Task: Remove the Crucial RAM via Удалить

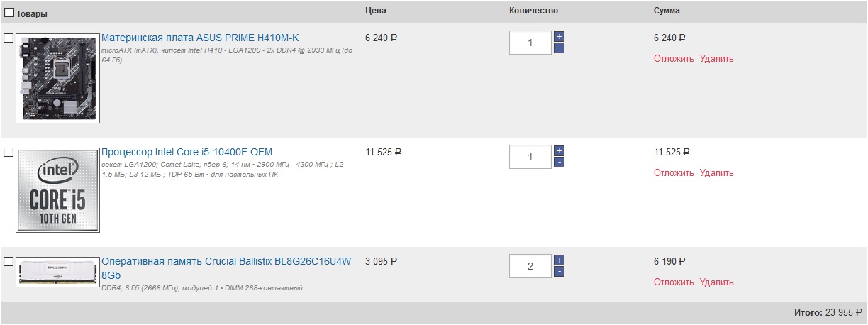Action: [x=716, y=282]
